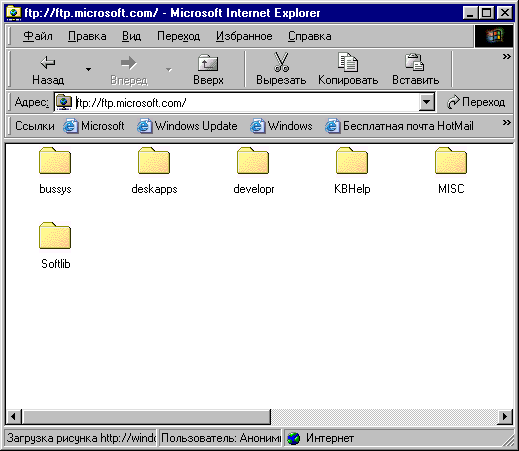The height and width of the screenshot is (451, 519).
Task: Click the Переход go button
Action: [476, 102]
